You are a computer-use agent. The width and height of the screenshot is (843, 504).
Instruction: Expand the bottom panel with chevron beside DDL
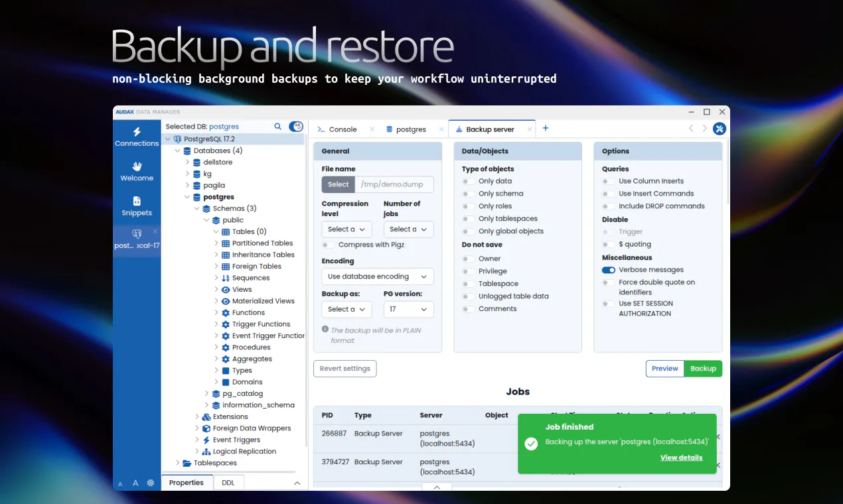[x=297, y=483]
